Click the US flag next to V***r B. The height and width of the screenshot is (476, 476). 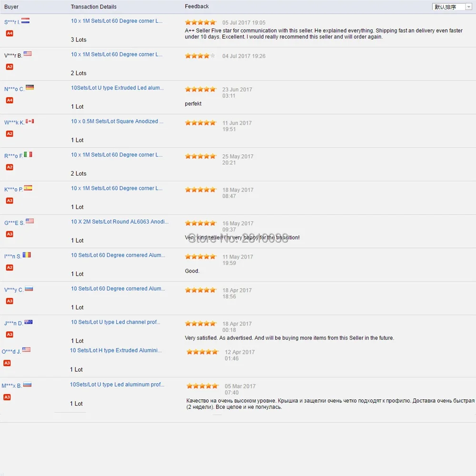(x=28, y=54)
